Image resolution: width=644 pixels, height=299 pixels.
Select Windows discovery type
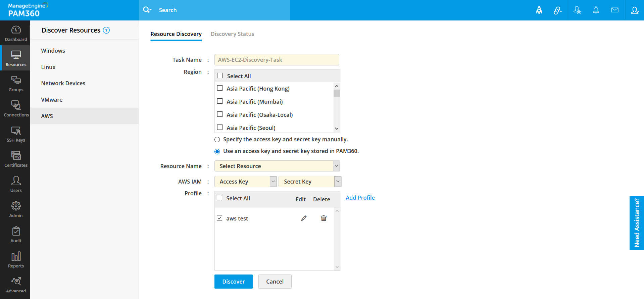point(84,51)
